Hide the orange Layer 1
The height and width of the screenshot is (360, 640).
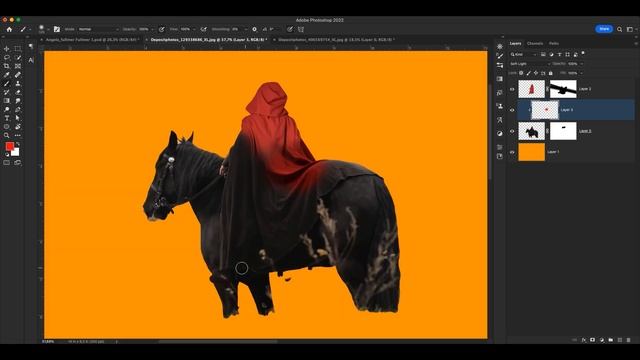(512, 152)
